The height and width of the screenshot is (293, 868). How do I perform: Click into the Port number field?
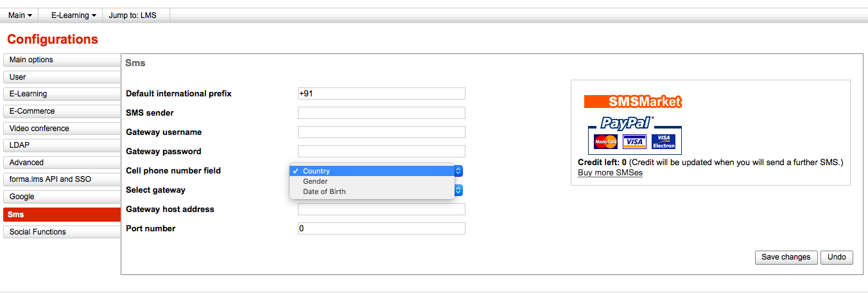tap(381, 229)
